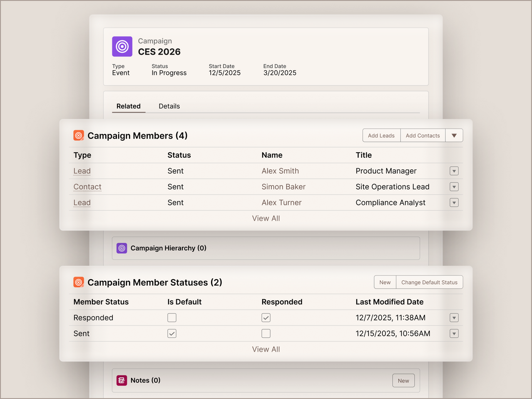Click the Event type value

121,73
